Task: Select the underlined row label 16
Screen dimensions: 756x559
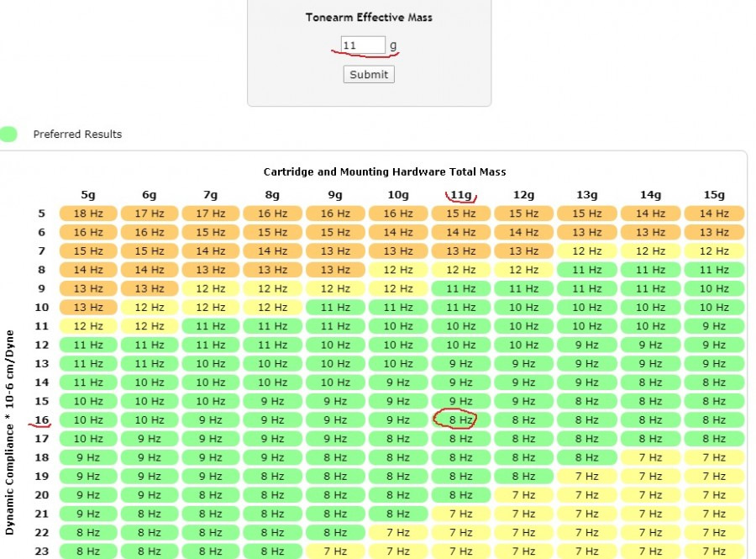Action: click(42, 419)
